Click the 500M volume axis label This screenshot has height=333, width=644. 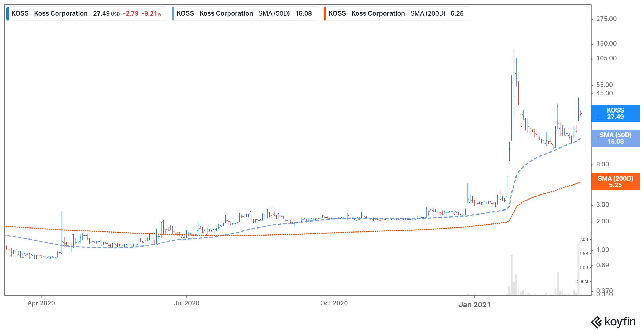pyautogui.click(x=582, y=281)
